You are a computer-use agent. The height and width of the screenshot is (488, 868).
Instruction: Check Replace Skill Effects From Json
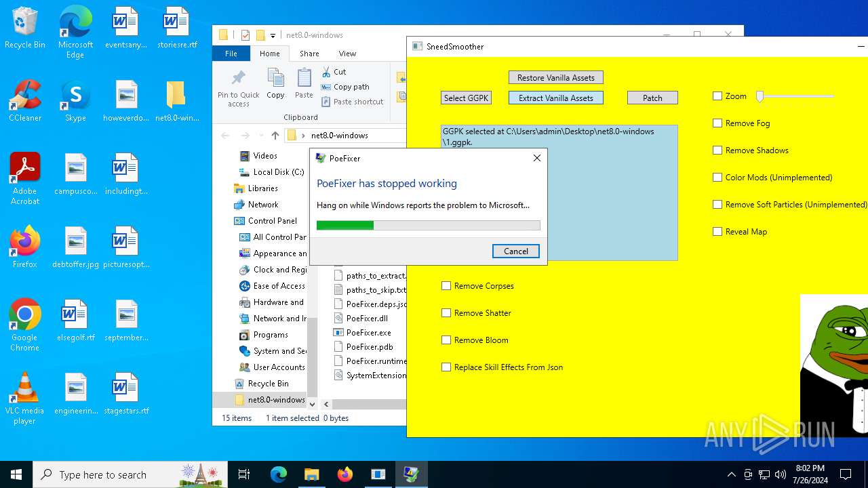pos(446,367)
